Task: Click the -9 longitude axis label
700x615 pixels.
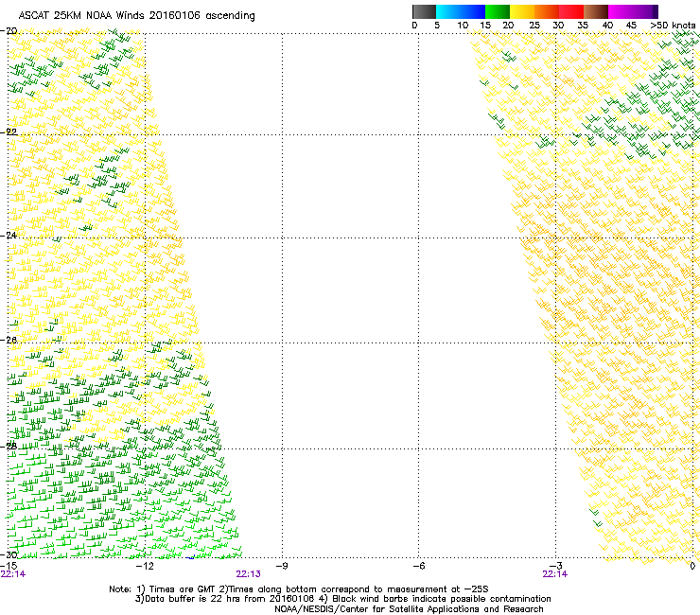Action: point(282,566)
